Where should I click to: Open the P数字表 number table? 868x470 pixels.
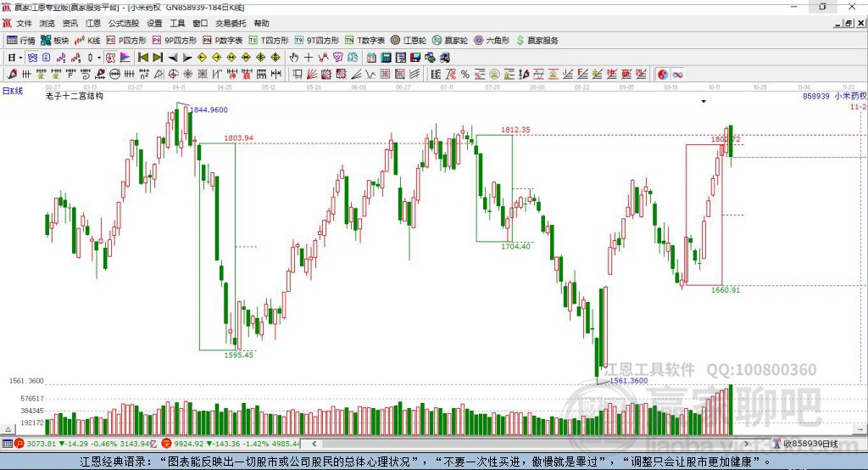pyautogui.click(x=222, y=41)
